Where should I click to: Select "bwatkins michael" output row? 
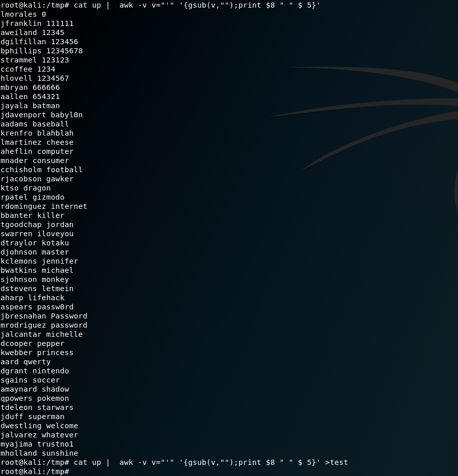[x=37, y=270]
